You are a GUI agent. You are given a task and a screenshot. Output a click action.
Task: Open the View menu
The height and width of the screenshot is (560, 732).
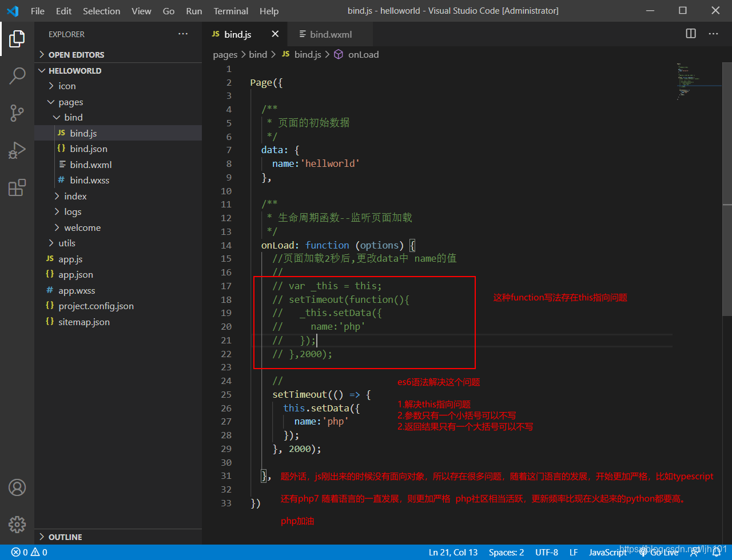click(141, 11)
